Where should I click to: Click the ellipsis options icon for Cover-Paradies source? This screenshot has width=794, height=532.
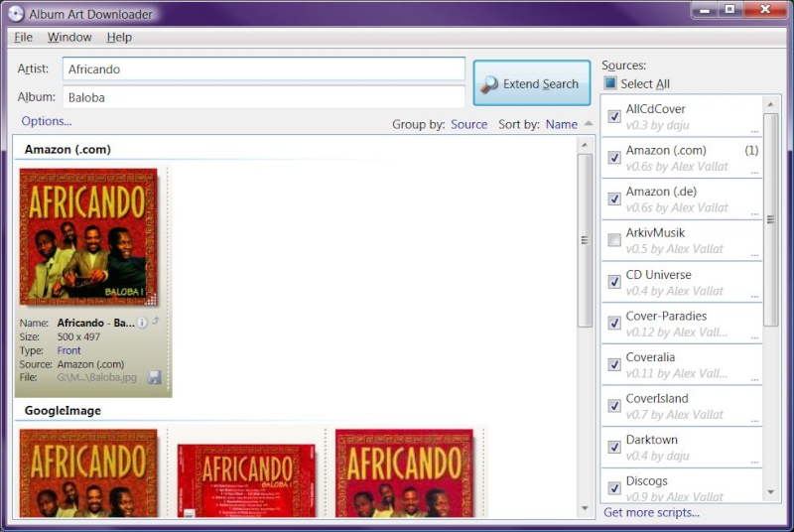click(754, 338)
